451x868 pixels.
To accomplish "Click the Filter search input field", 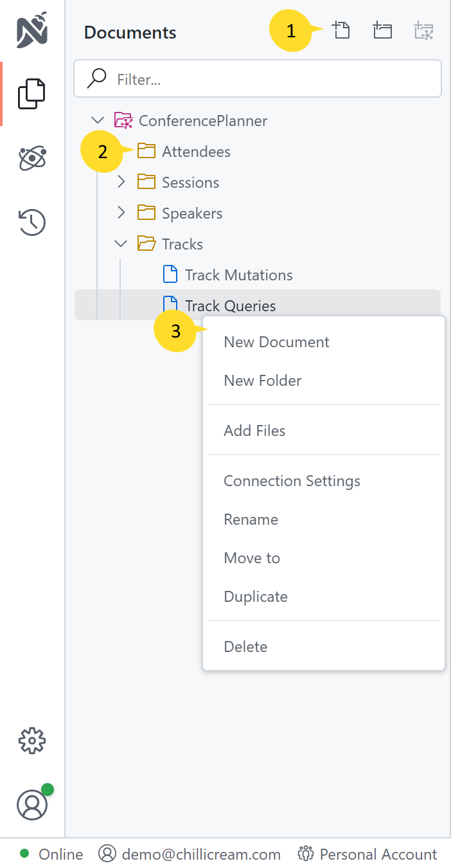I will click(x=270, y=79).
